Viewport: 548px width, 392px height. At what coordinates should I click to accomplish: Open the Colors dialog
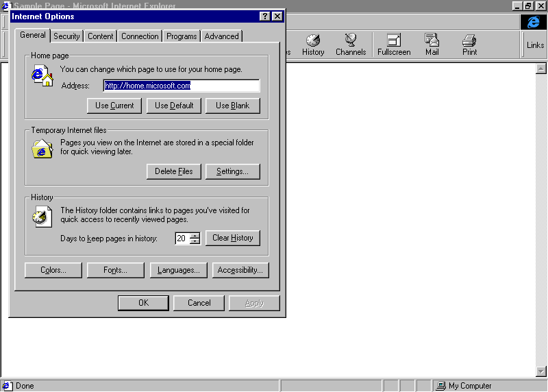pos(53,270)
